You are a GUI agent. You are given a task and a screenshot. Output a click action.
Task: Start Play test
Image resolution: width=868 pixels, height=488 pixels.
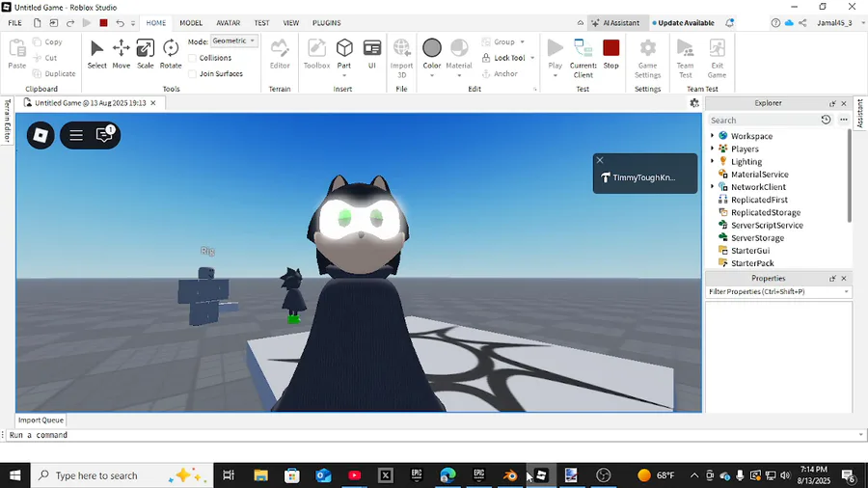[556, 53]
